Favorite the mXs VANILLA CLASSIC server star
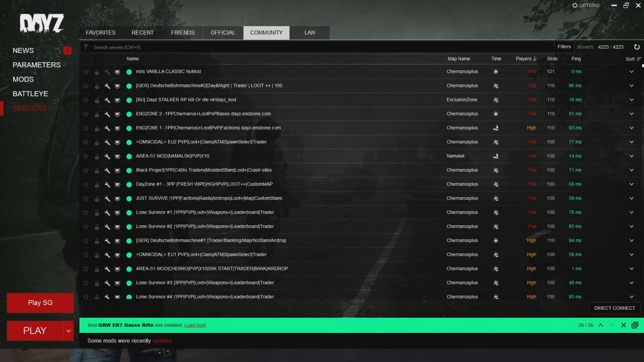Viewport: 644px width, 362px height. [86, 71]
